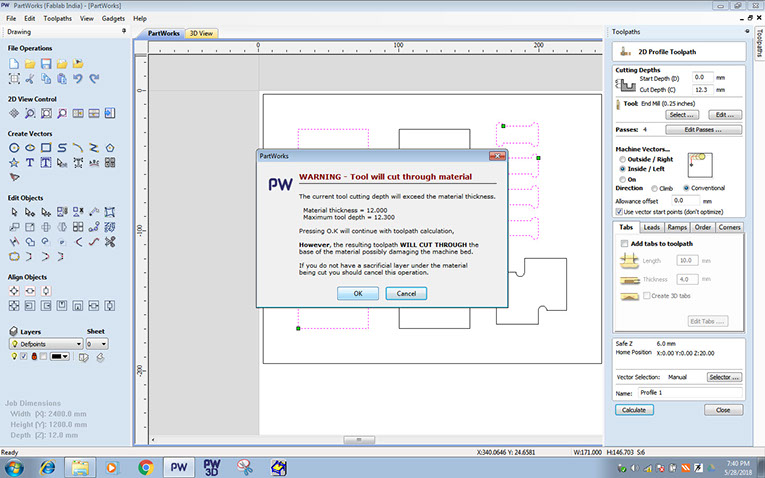Activate the Pan view tool
Screen dimensions: 765x478
click(x=14, y=113)
